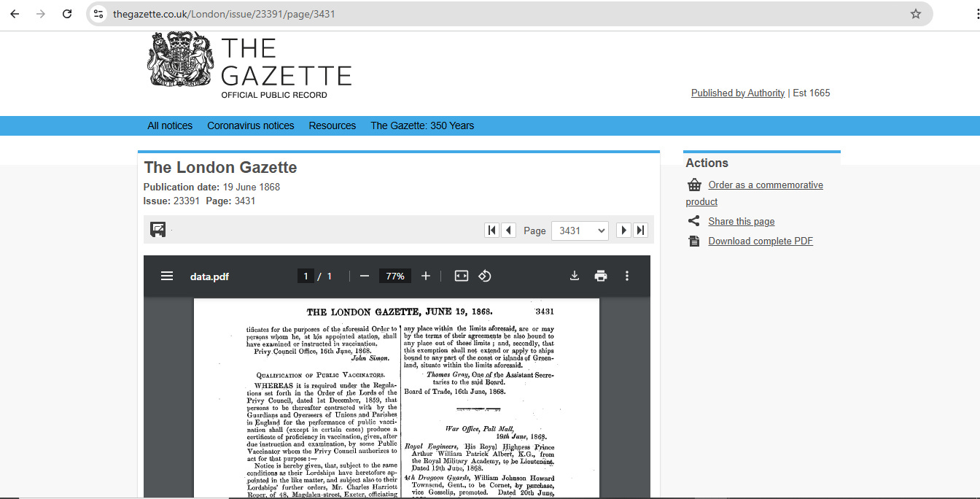Screen dimensions: 980x499
Task: Open Coronavirus notices menu item
Action: (251, 125)
